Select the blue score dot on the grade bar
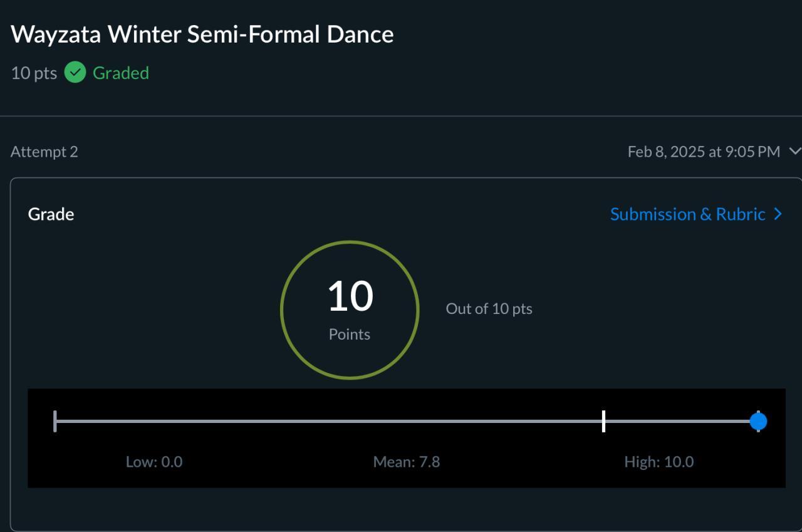Image resolution: width=802 pixels, height=532 pixels. pyautogui.click(x=758, y=422)
